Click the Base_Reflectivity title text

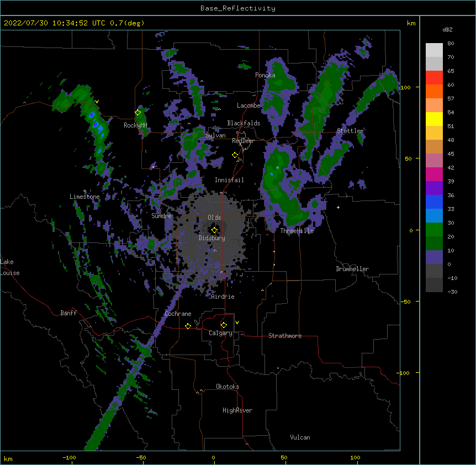[x=238, y=8]
